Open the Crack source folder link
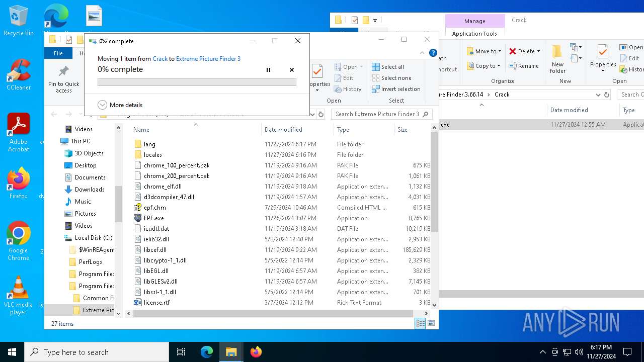Image resolution: width=644 pixels, height=362 pixels. [160, 59]
